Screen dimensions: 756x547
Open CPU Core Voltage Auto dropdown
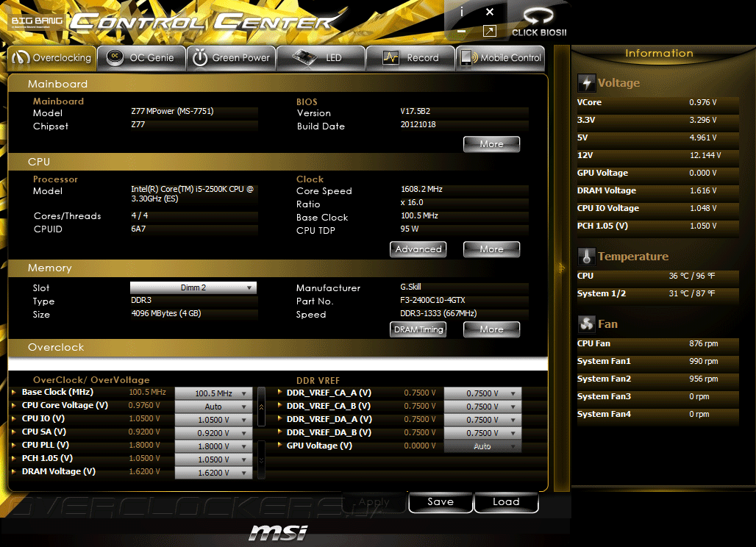213,407
